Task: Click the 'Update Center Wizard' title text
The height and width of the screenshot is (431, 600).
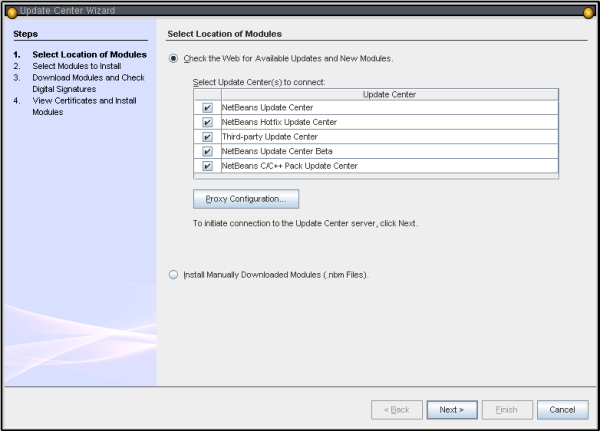Action: tap(67, 11)
